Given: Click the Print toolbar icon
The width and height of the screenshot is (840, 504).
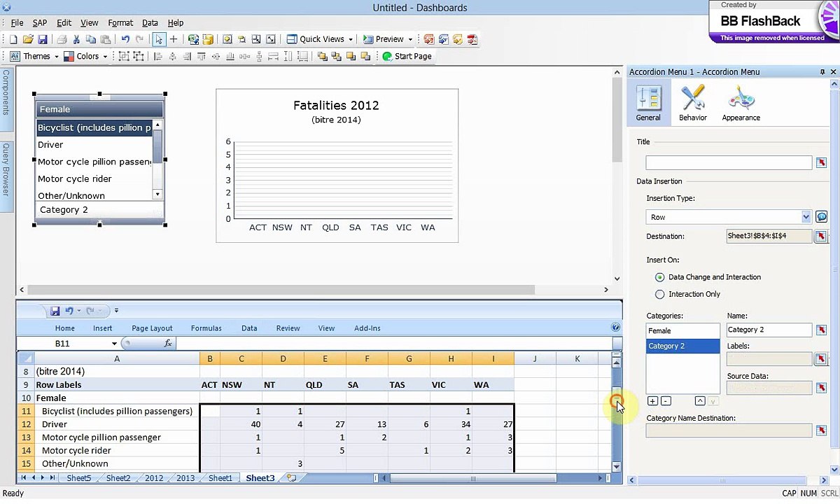Looking at the screenshot, I should pos(62,39).
